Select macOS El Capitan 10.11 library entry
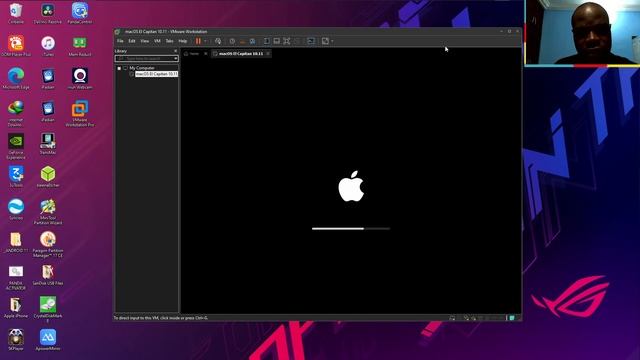Image resolution: width=640 pixels, height=360 pixels. tap(156, 74)
